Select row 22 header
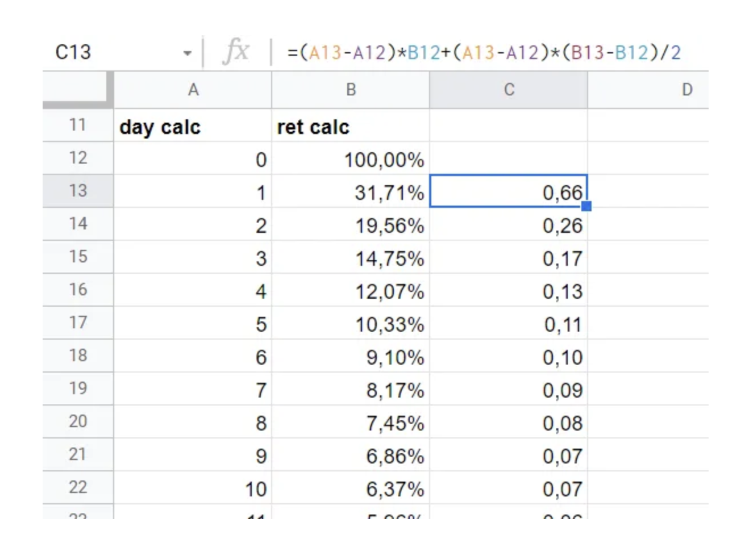This screenshot has height=560, width=741. click(78, 487)
